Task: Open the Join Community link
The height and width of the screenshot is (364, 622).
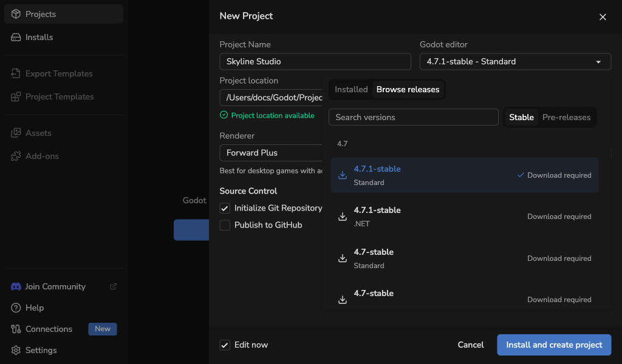Action: [63, 286]
